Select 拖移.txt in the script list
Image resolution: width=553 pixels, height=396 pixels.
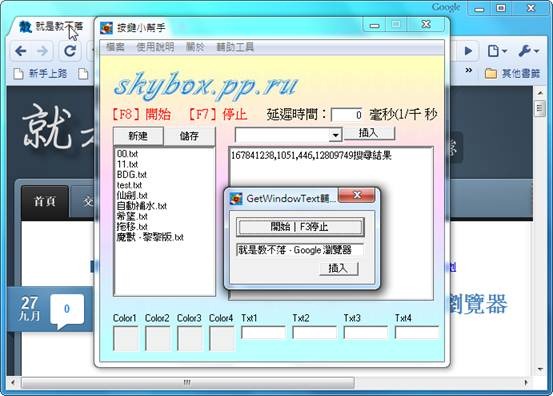click(132, 226)
